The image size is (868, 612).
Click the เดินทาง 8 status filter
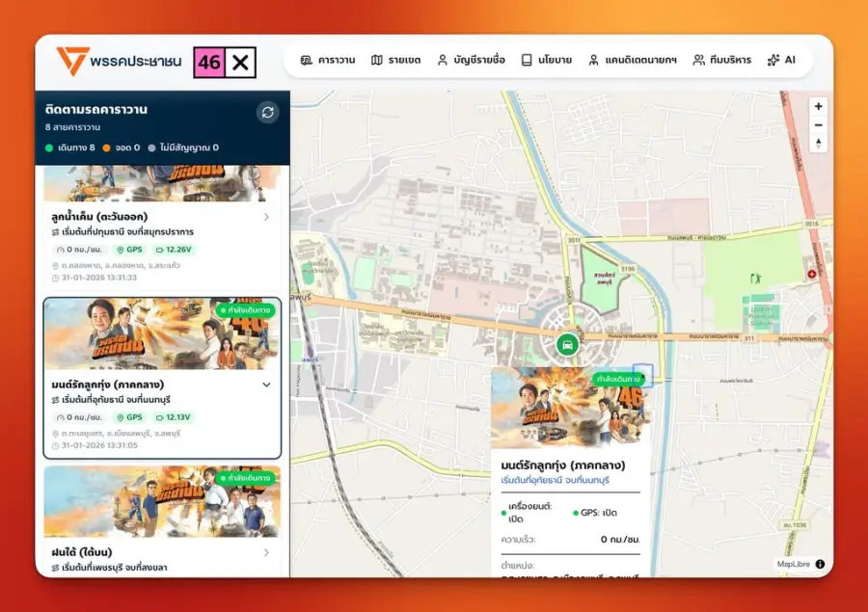tap(70, 147)
